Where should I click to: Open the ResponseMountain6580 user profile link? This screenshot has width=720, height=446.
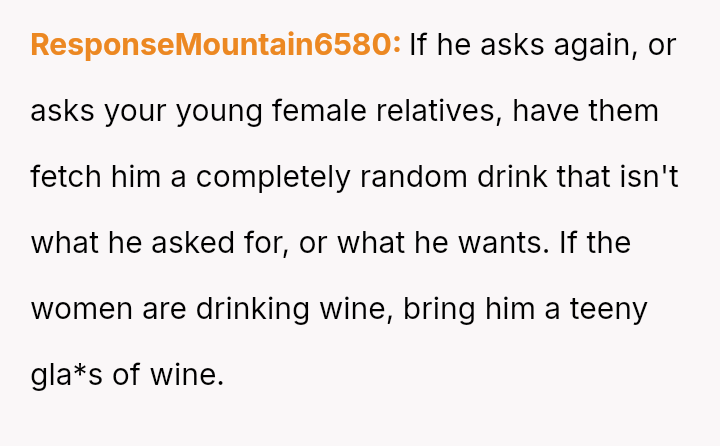pyautogui.click(x=215, y=45)
